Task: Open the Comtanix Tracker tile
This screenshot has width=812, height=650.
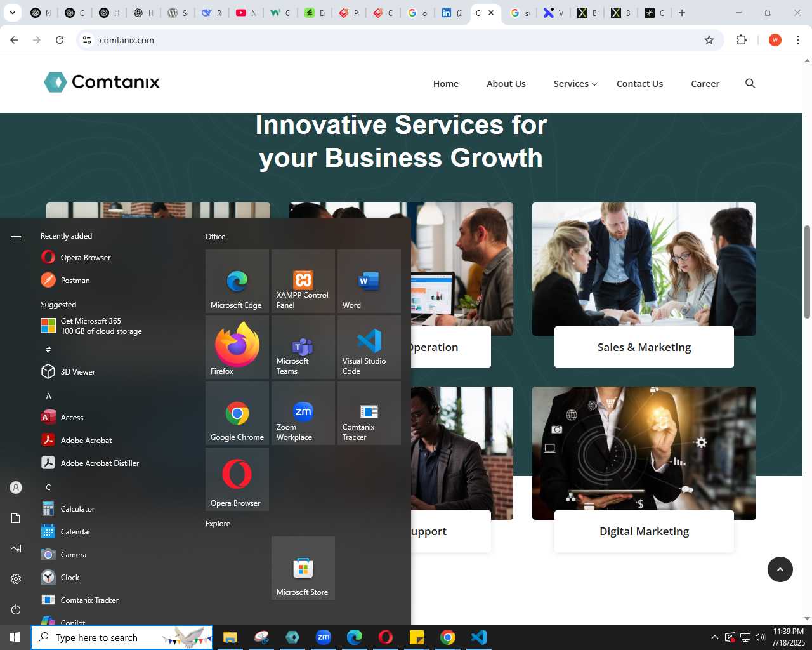Action: tap(369, 413)
